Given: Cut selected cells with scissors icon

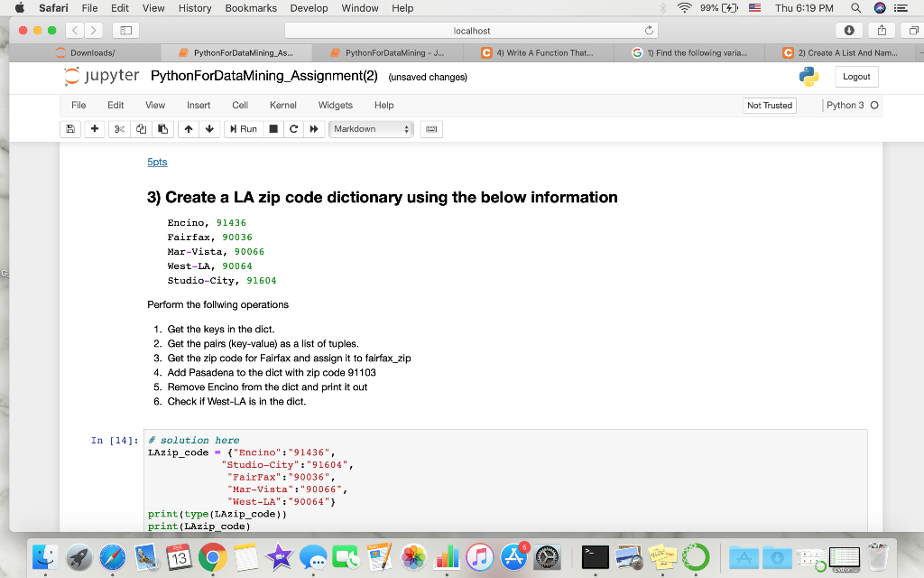Looking at the screenshot, I should (x=120, y=129).
